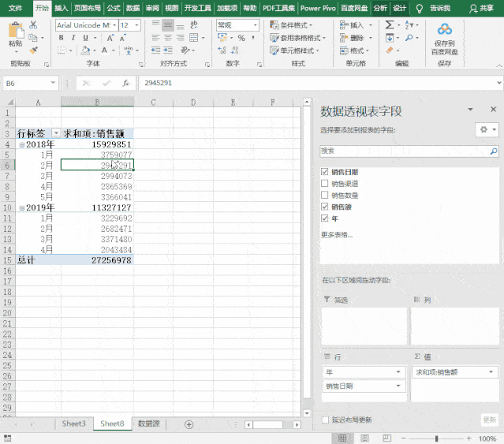The width and height of the screenshot is (504, 444).
Task: Add a new sheet with the plus icon
Action: click(x=189, y=424)
